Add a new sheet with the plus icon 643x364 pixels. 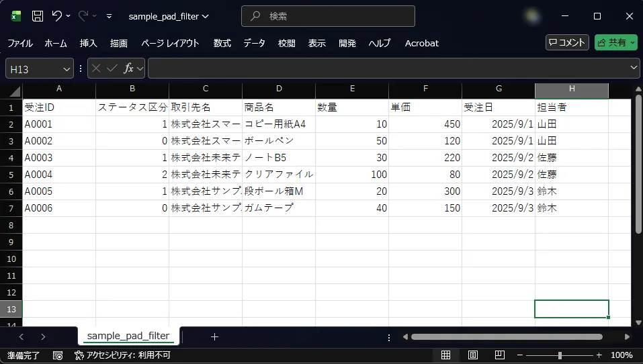pos(214,336)
